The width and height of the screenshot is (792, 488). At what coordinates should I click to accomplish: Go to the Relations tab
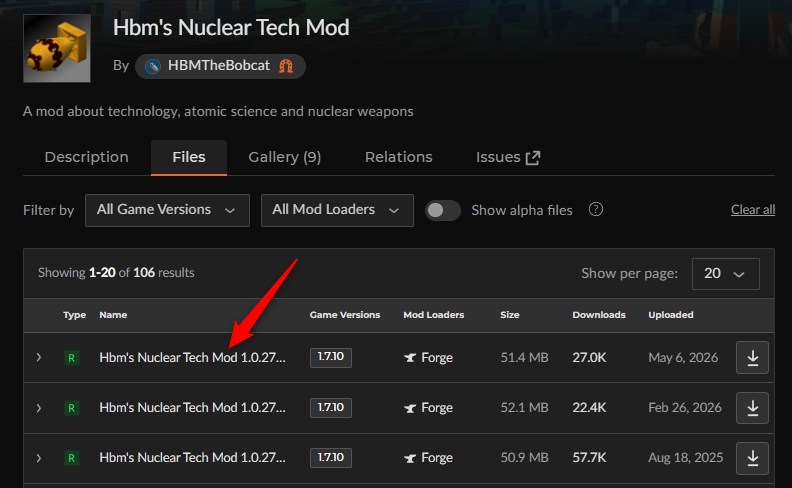point(399,157)
